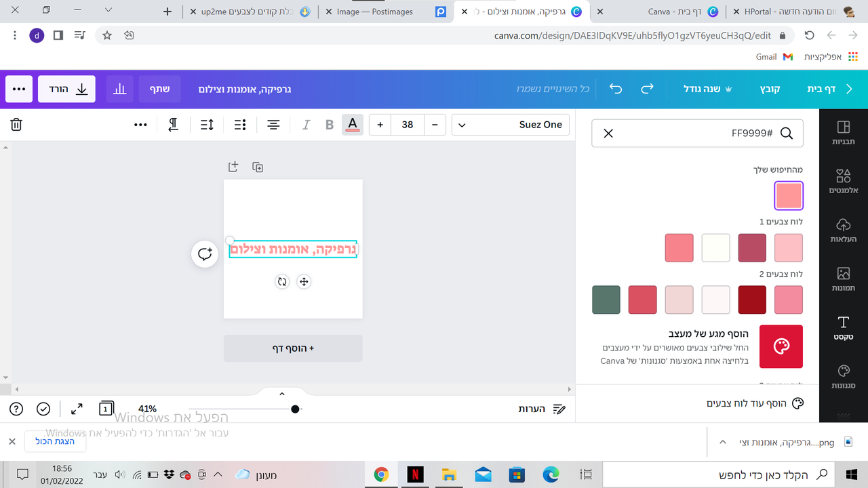
Task: Increase font size with plus button
Action: click(x=380, y=125)
